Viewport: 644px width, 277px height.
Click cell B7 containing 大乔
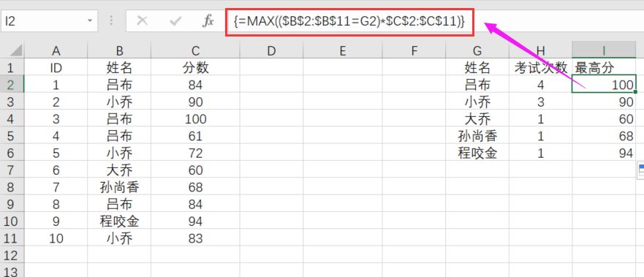click(119, 170)
